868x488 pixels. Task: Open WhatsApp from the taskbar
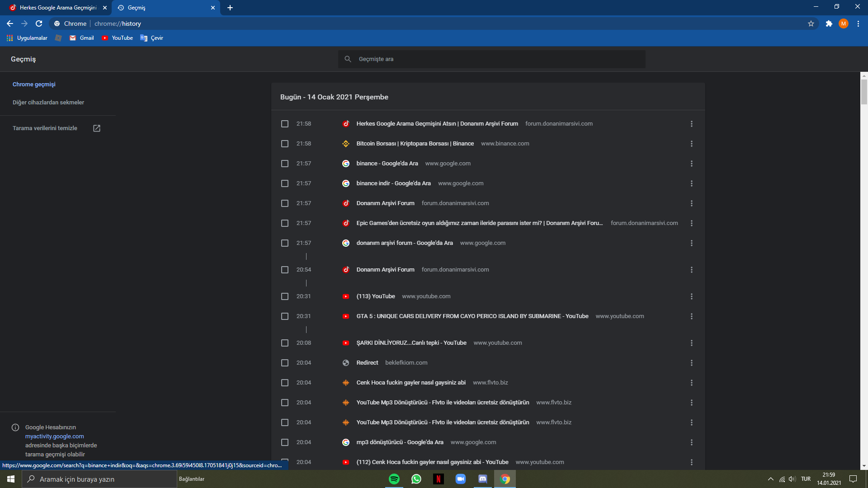[416, 479]
